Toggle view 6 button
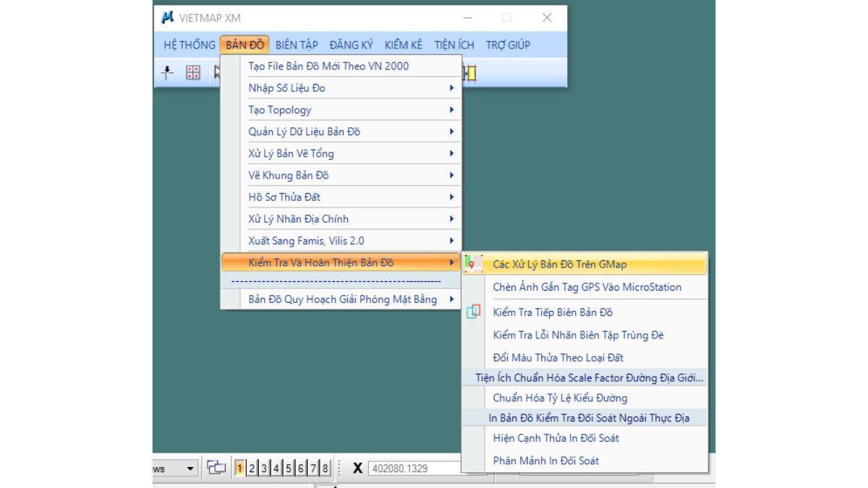Image resolution: width=868 pixels, height=488 pixels. (301, 468)
